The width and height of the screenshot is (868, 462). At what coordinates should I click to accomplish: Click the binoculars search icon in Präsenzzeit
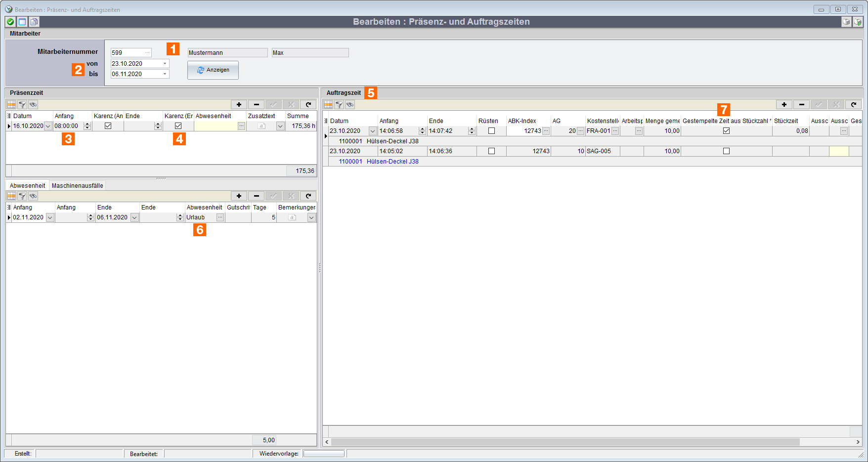(x=33, y=105)
